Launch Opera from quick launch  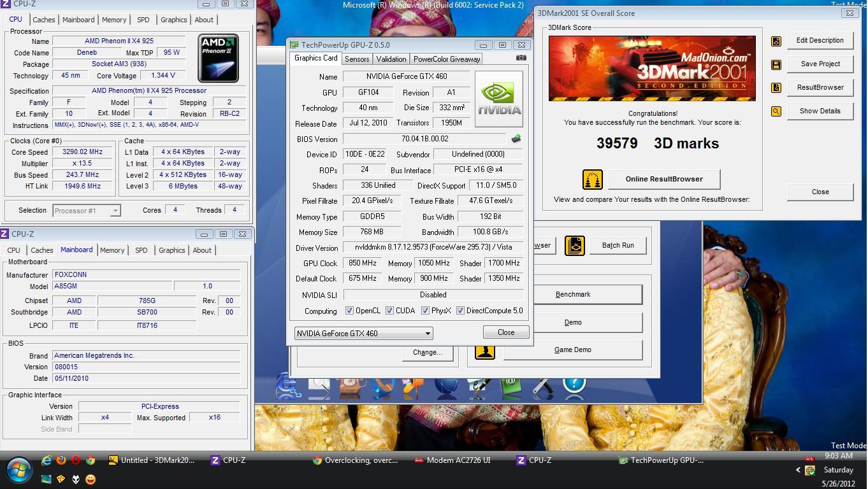tap(76, 460)
